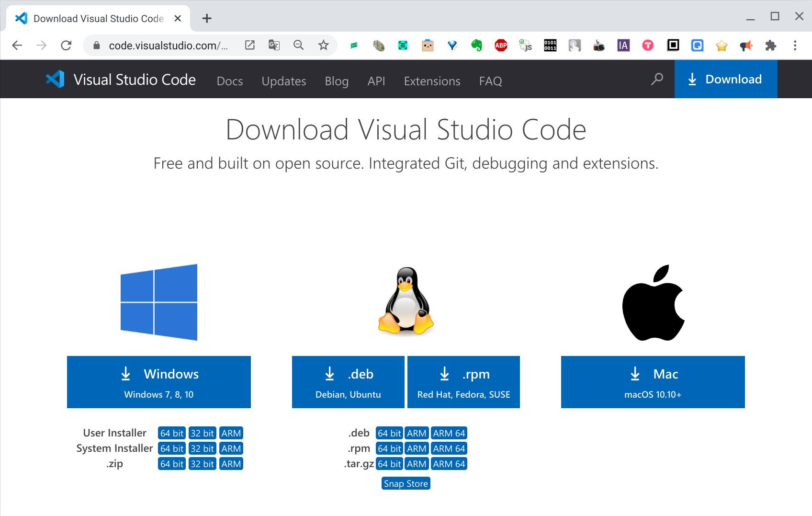Screen dimensions: 812x516
Task: Click the .rpm Red Hat download button
Action: coord(463,382)
